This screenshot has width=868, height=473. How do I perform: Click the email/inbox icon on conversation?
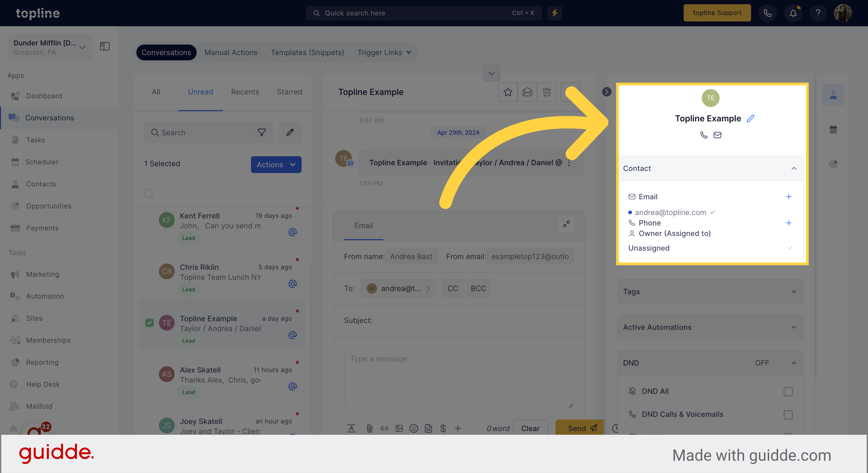pyautogui.click(x=527, y=92)
